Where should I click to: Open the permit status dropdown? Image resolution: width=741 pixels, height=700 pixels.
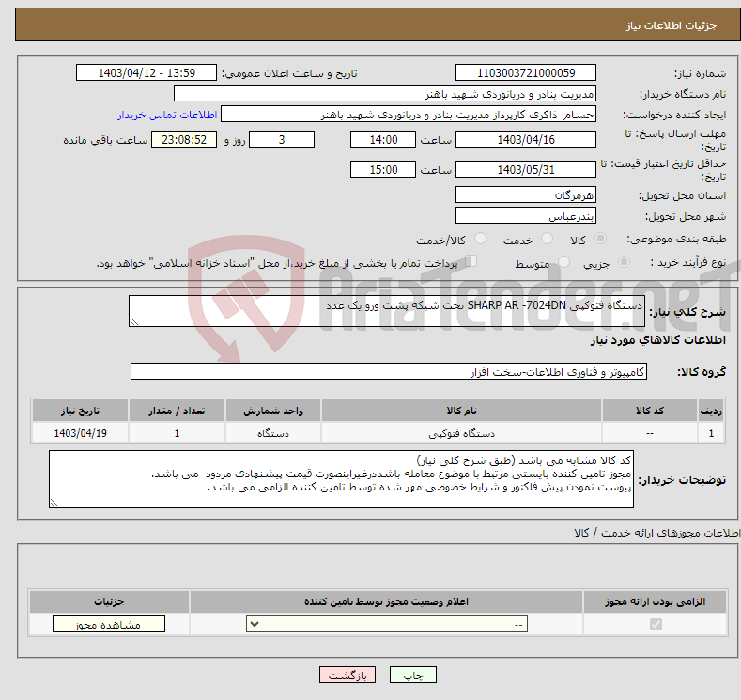[387, 625]
